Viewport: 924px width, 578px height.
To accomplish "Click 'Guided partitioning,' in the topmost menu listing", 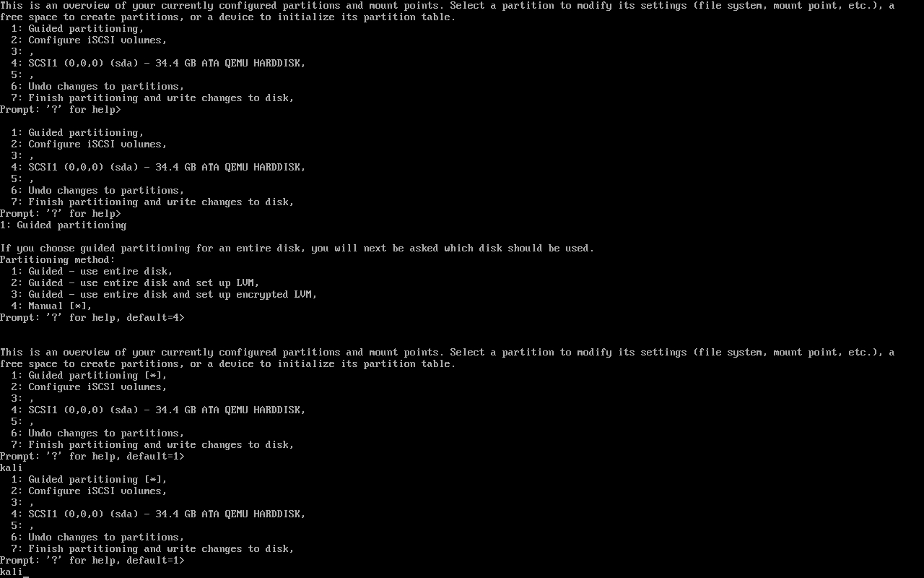I will tap(77, 28).
